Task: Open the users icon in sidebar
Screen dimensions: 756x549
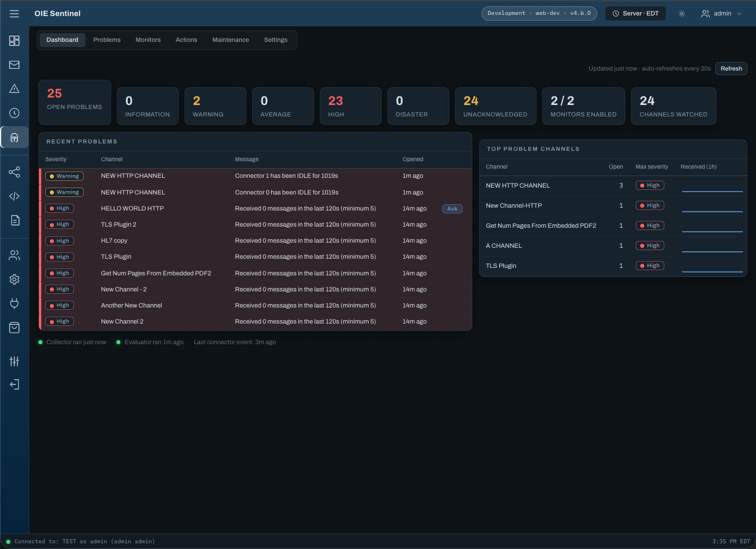Action: click(14, 255)
